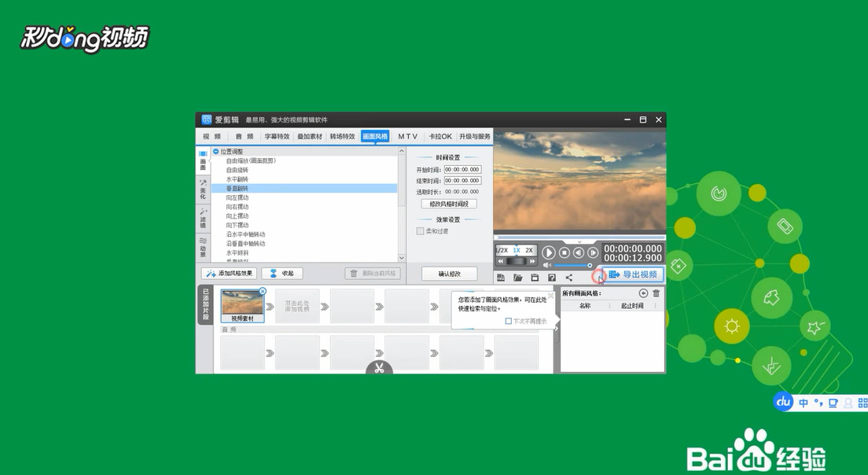Viewport: 868px width, 475px height.
Task: Select 自由旋转 effect
Action: coord(237,170)
